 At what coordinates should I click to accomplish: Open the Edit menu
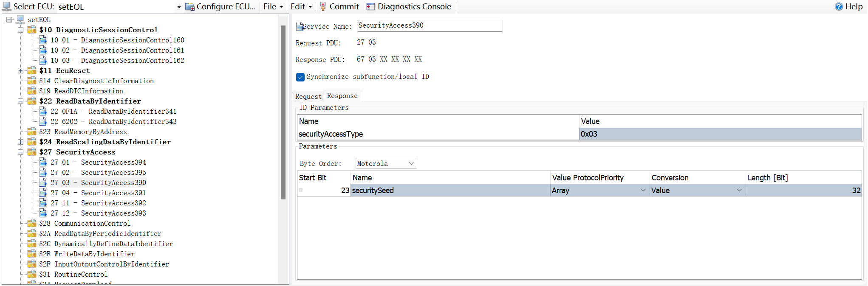click(x=301, y=7)
